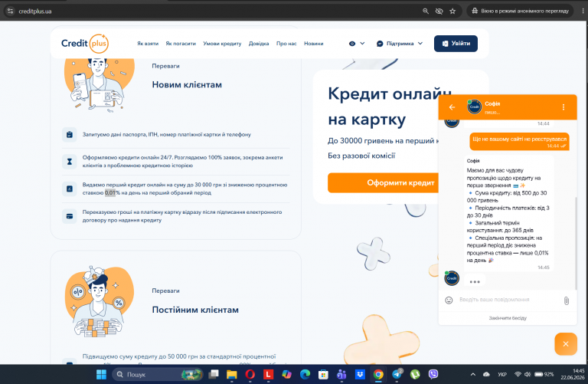
Task: Open the 'Як погасити' menu item
Action: [181, 44]
